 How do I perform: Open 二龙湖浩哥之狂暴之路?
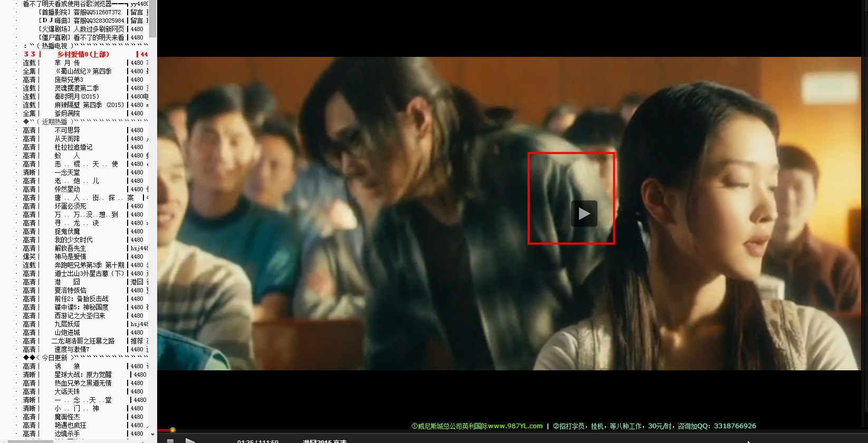pos(83,341)
